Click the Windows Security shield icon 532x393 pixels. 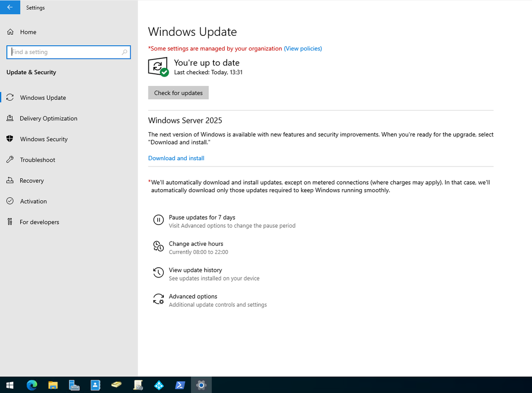[x=10, y=139]
